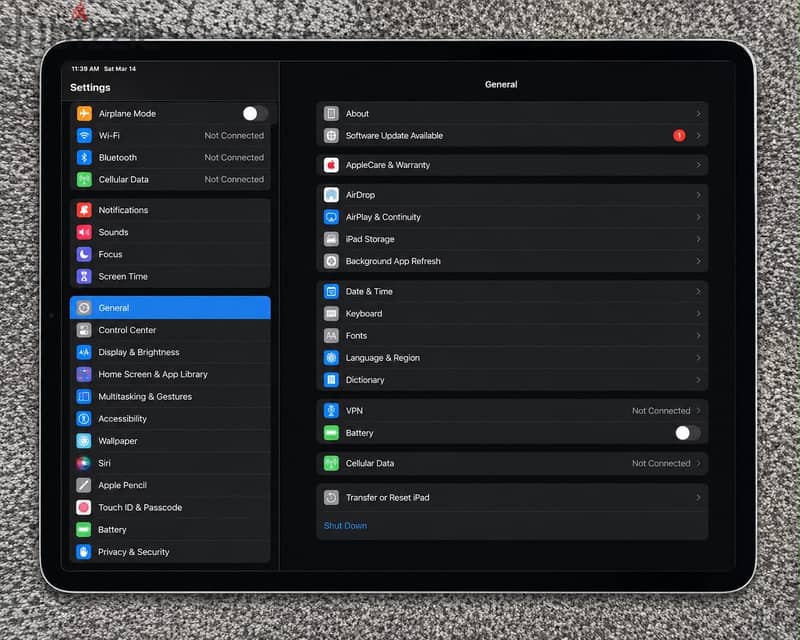Expand iPad Storage chevron
Viewport: 800px width, 640px height.
(x=698, y=239)
